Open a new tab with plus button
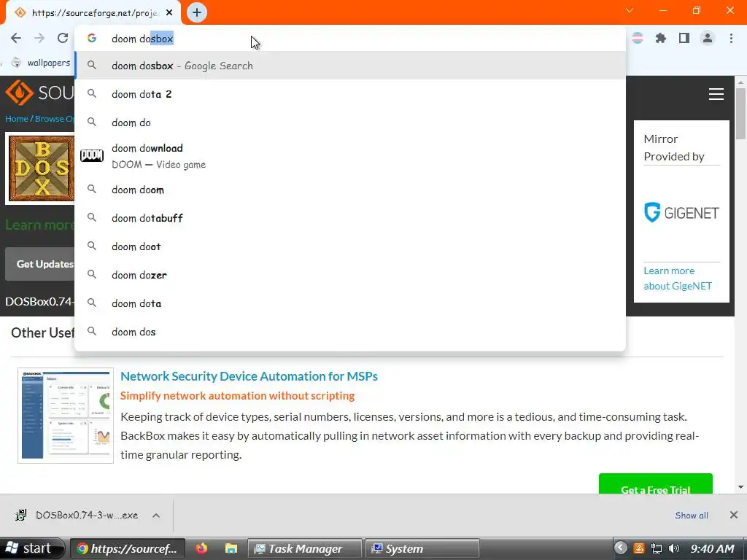Image resolution: width=747 pixels, height=560 pixels. point(197,12)
